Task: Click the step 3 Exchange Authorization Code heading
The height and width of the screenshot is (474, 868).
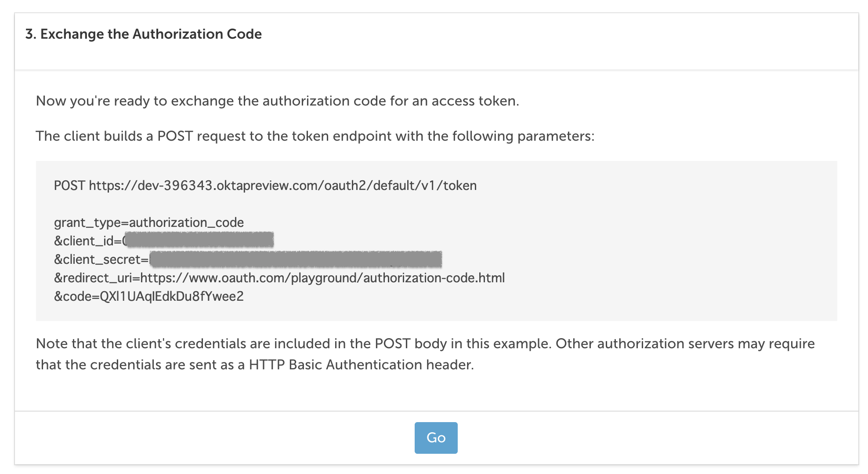Action: pyautogui.click(x=143, y=34)
